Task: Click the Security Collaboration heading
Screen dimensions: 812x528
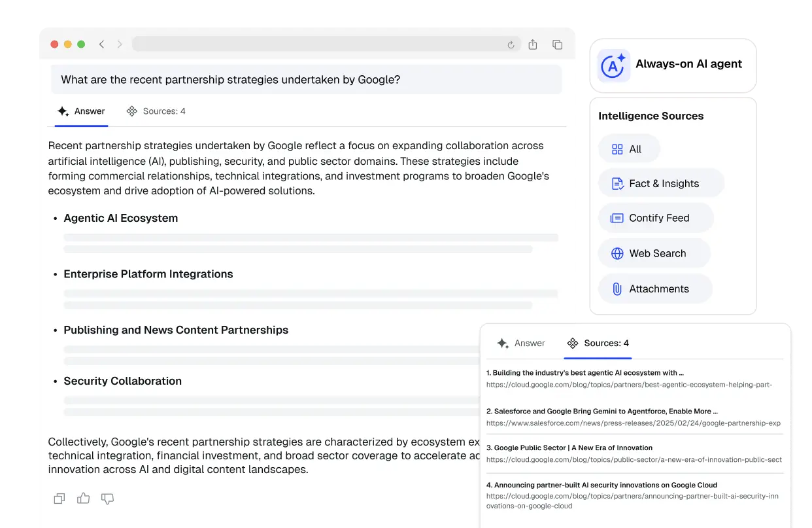Action: (123, 381)
